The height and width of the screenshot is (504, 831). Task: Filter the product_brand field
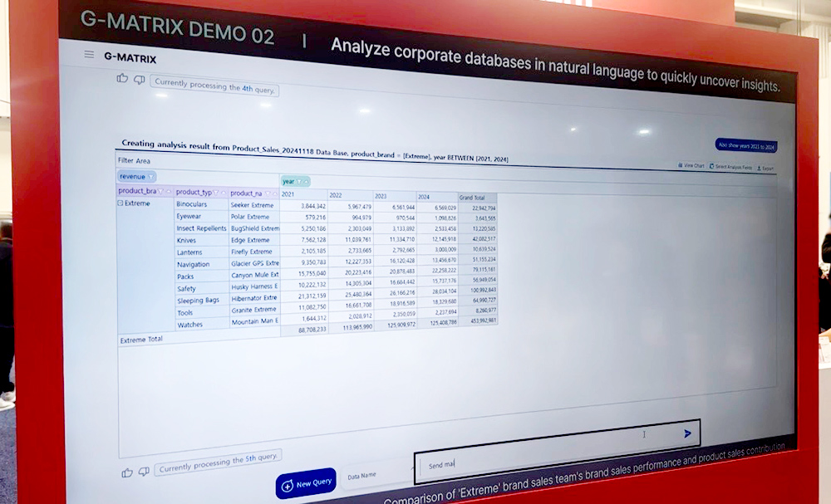(x=160, y=191)
